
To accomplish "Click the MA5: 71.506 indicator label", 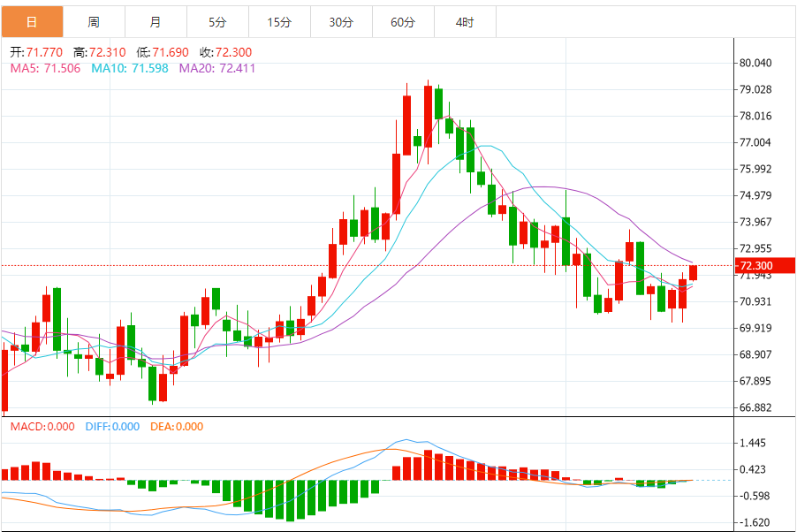I will pyautogui.click(x=45, y=68).
